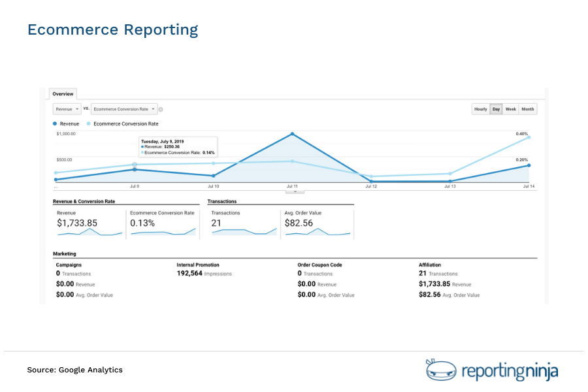Viewport: 588px width, 392px height.
Task: Click the dropdown arrow on Revenue selector
Action: [x=77, y=109]
